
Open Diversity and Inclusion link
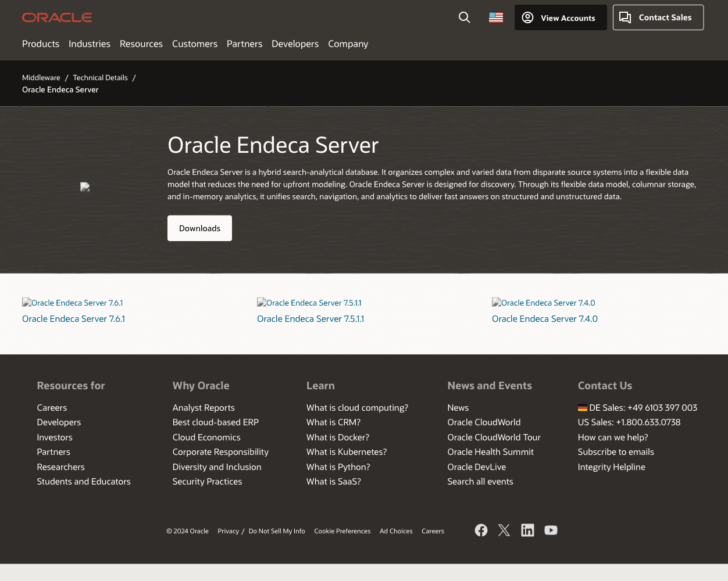[217, 467]
